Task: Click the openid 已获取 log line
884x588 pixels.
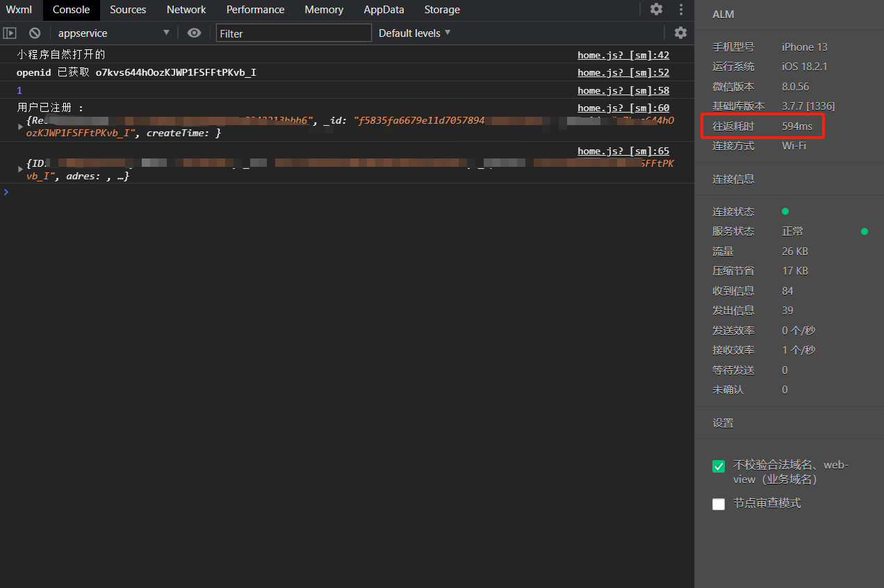Action: point(136,72)
